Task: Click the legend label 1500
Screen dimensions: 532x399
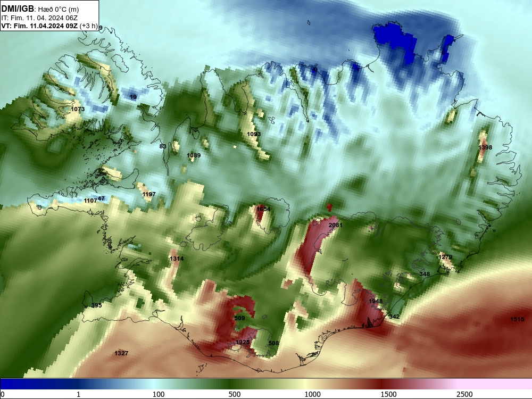Action: [x=388, y=394]
